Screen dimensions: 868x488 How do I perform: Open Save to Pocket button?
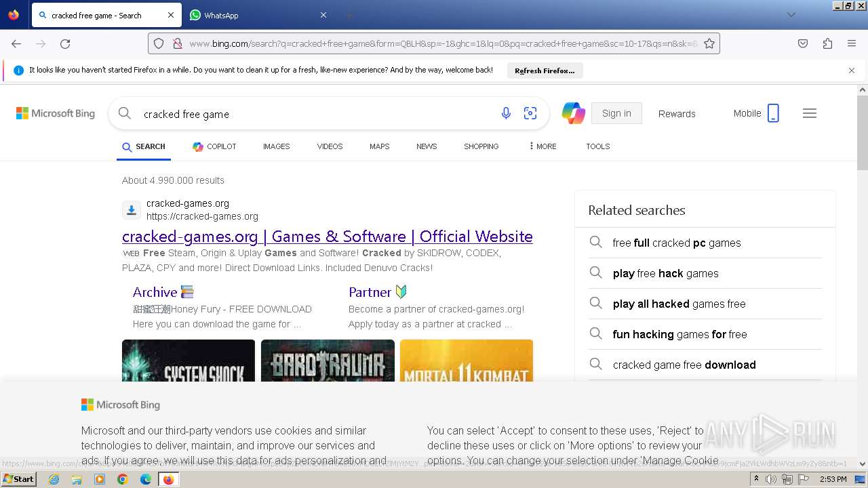803,43
